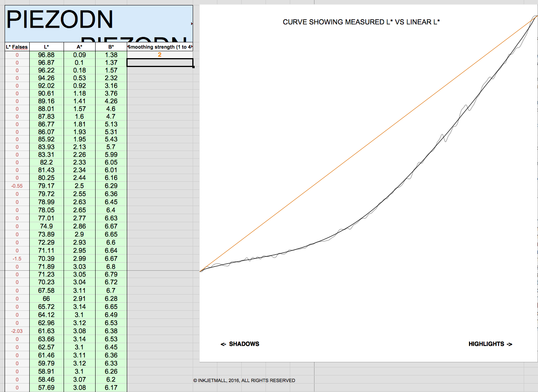The image size is (538, 392).
Task: Click the L* Falses column header
Action: pyautogui.click(x=17, y=47)
